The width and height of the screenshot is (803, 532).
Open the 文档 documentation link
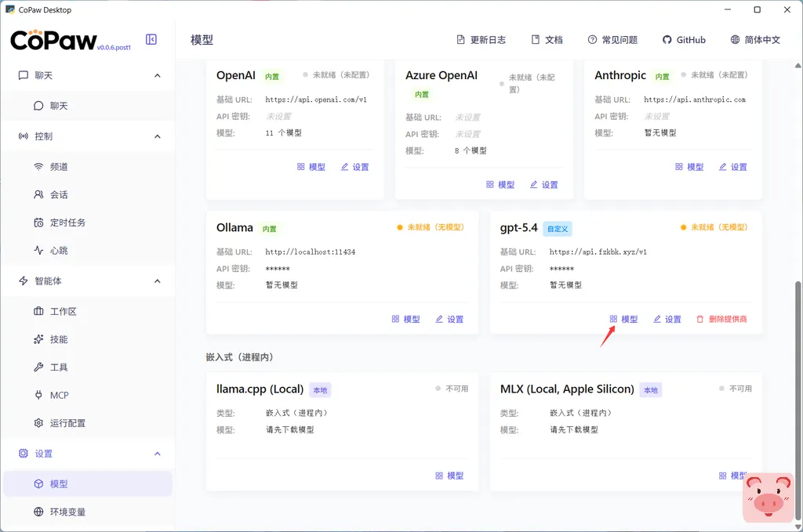click(547, 40)
